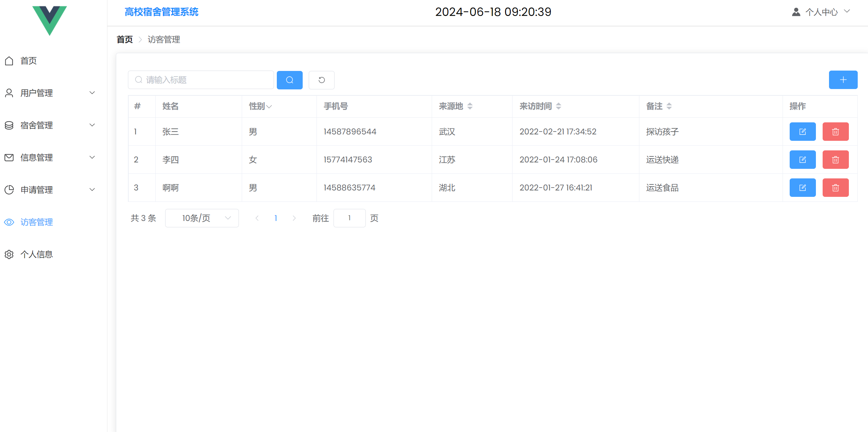Open the 个人中心 dropdown menu
This screenshot has width=868, height=432.
click(823, 12)
